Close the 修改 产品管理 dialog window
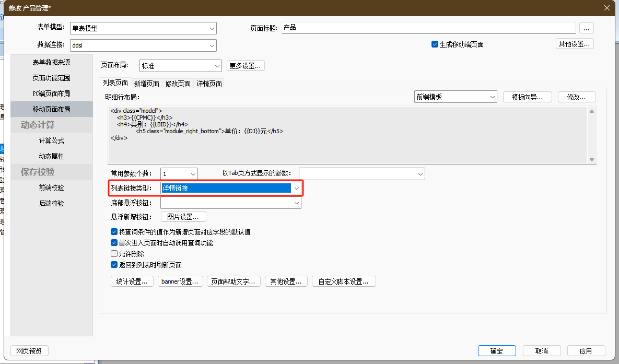The height and width of the screenshot is (364, 619). click(x=607, y=7)
